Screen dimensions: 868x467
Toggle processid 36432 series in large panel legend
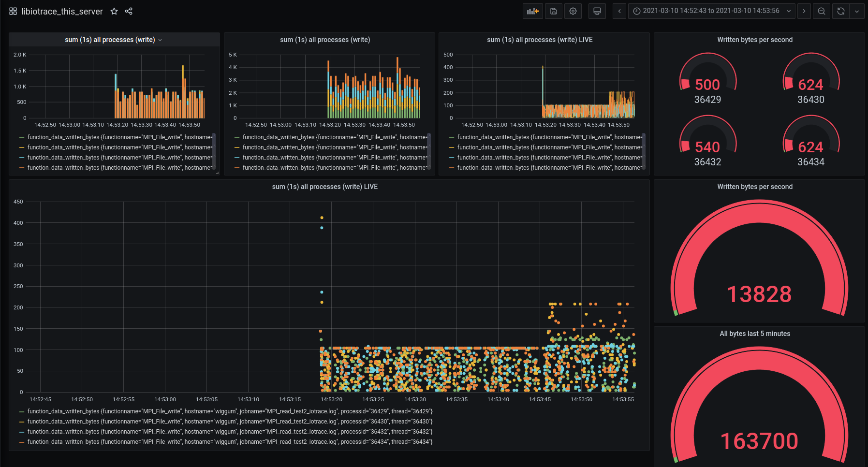(230, 432)
